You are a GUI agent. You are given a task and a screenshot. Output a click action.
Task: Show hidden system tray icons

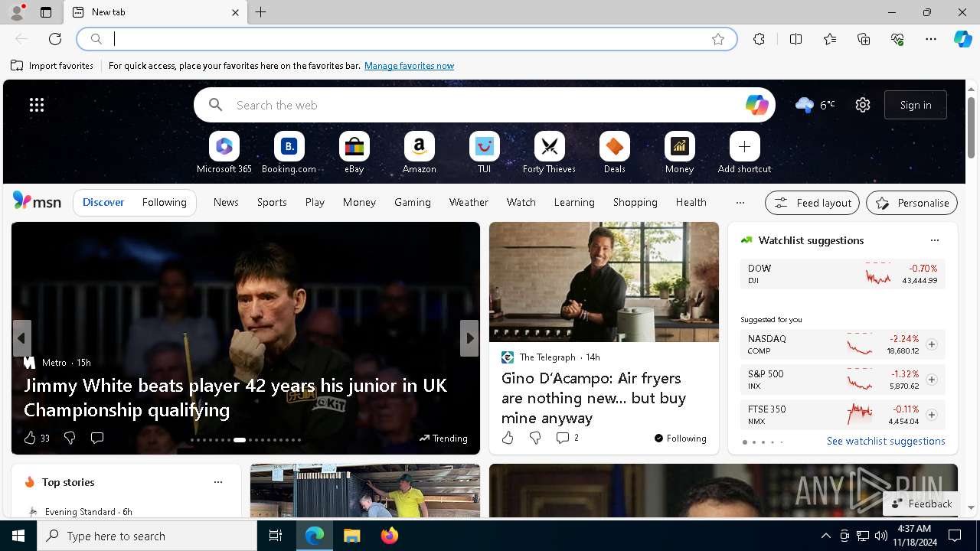[825, 536]
